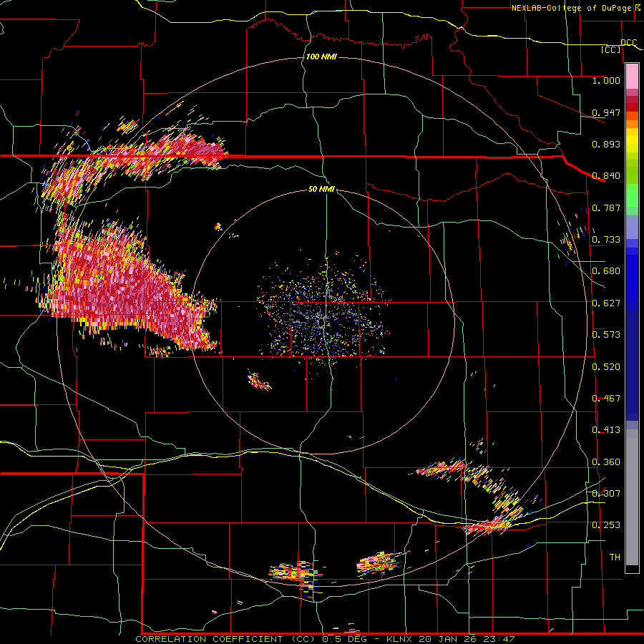644x644 pixels.
Task: Click the 0.253 legend value
Action: tap(606, 525)
